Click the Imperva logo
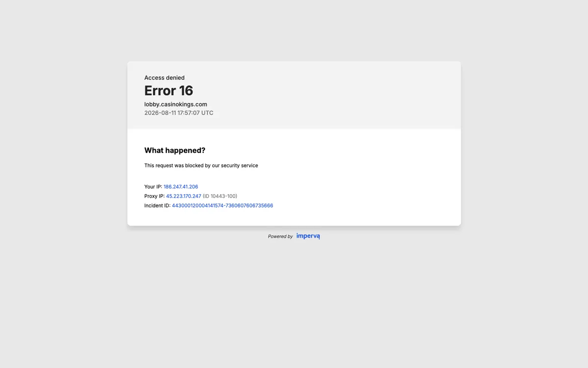The width and height of the screenshot is (588, 368). pos(308,236)
